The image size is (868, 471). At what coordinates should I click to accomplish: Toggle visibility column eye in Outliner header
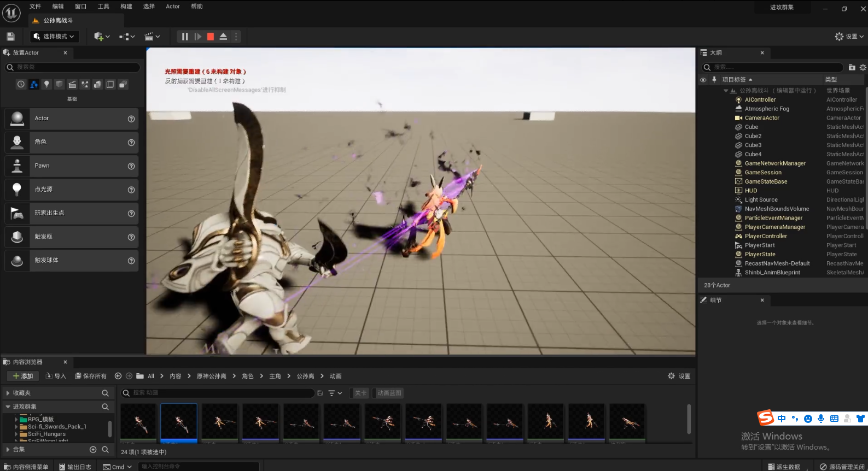[703, 80]
